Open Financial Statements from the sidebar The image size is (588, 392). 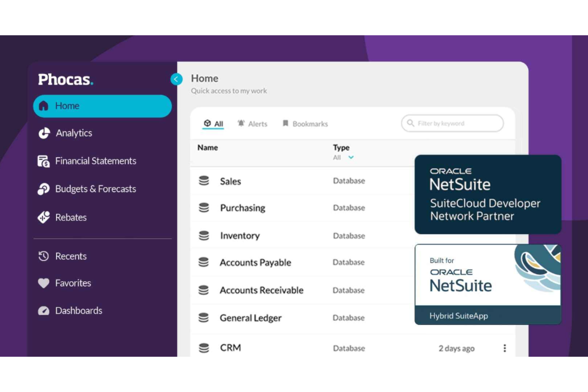click(x=95, y=161)
